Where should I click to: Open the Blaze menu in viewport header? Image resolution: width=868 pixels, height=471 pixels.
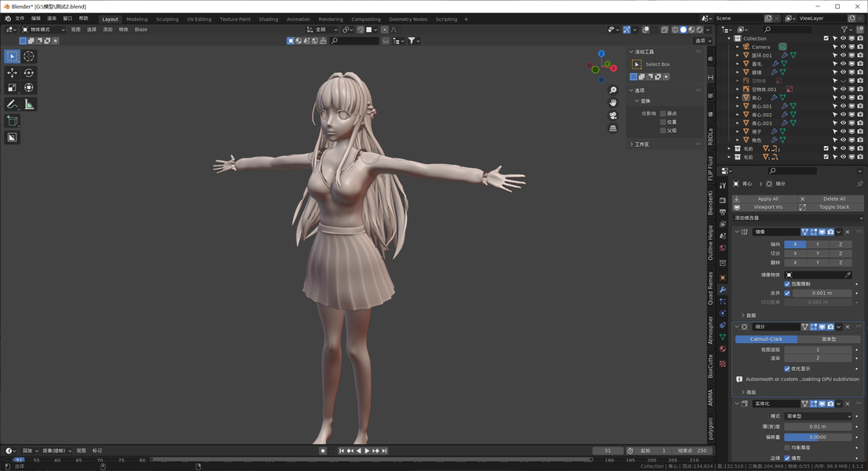tap(141, 30)
